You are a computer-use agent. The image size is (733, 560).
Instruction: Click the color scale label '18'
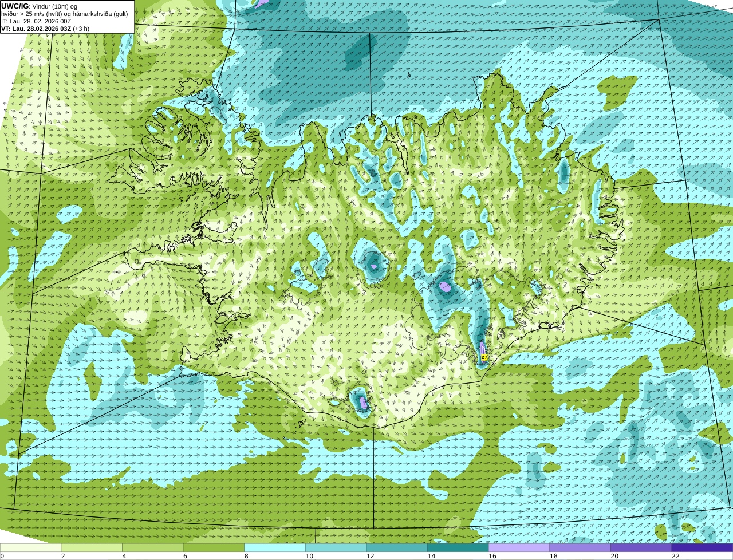click(553, 556)
